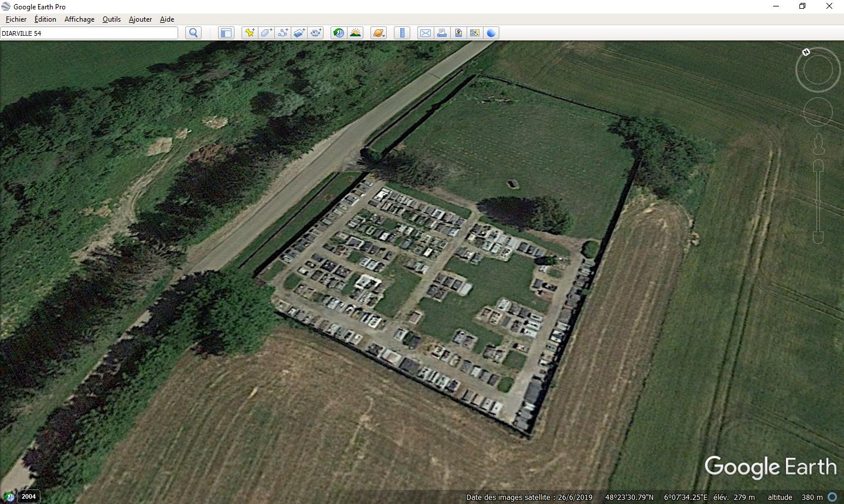Click the print icon
This screenshot has height=504, width=844.
pyautogui.click(x=442, y=33)
